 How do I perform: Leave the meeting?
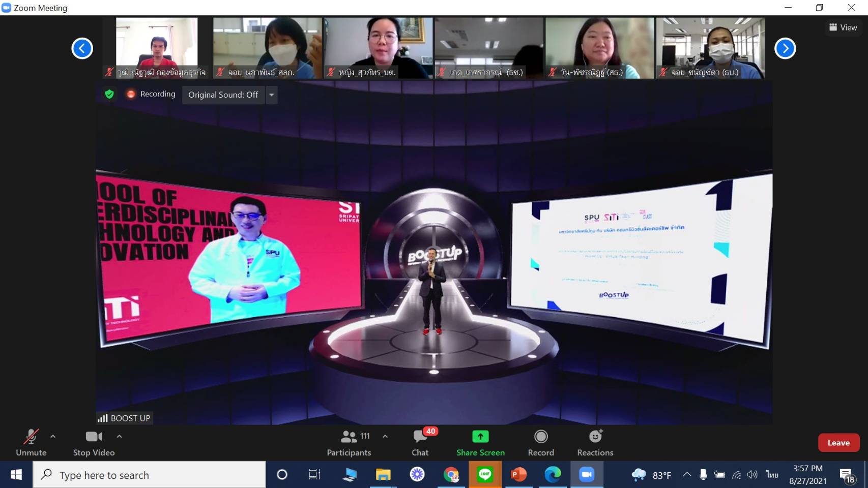tap(838, 443)
